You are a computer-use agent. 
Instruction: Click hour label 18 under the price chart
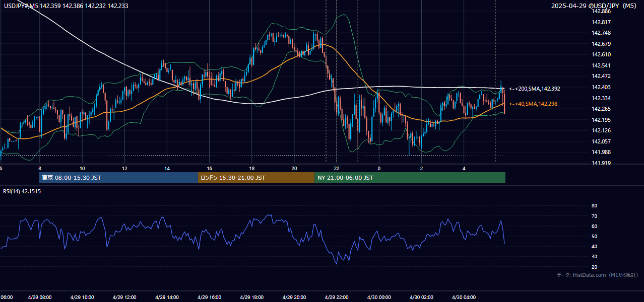click(252, 169)
